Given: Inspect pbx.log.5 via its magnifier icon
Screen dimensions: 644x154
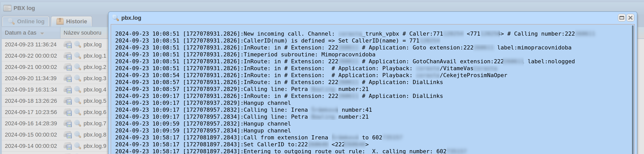Looking at the screenshot, I should click(78, 101).
